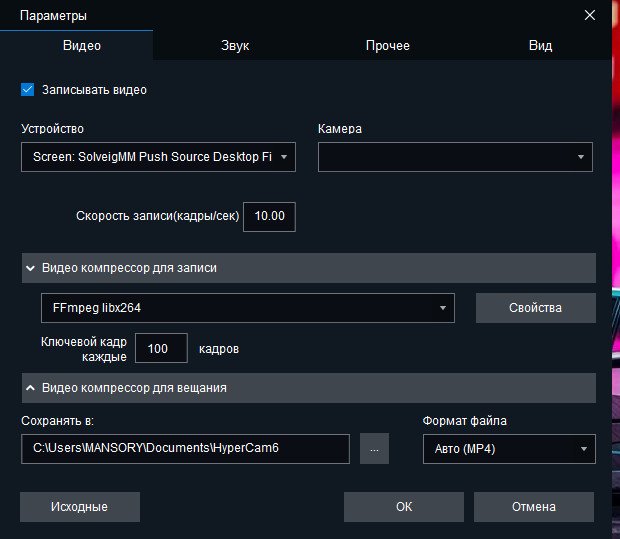620x539 pixels.
Task: Click the Скорость записи frame rate field
Action: (x=269, y=216)
